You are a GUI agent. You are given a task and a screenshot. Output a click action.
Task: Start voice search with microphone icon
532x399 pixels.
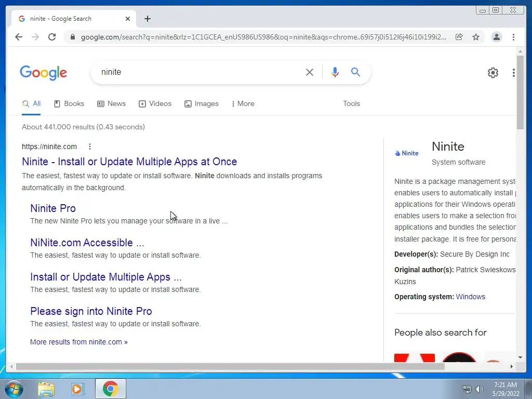[x=335, y=72]
